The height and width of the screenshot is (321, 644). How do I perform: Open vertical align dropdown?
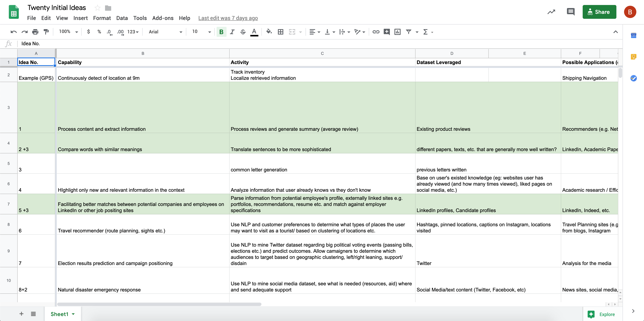330,32
